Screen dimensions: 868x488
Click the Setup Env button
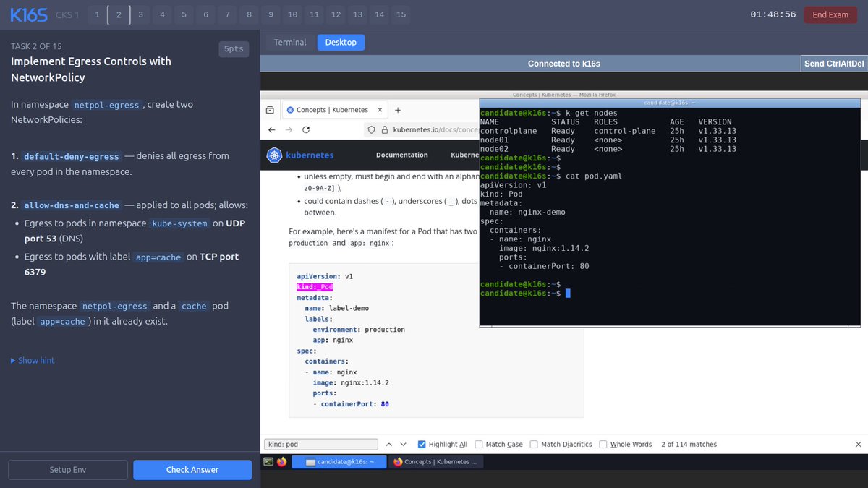pos(68,469)
